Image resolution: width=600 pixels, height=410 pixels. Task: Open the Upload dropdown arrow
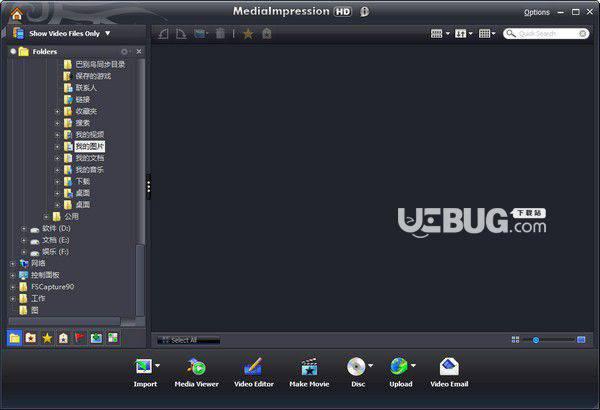coord(413,365)
